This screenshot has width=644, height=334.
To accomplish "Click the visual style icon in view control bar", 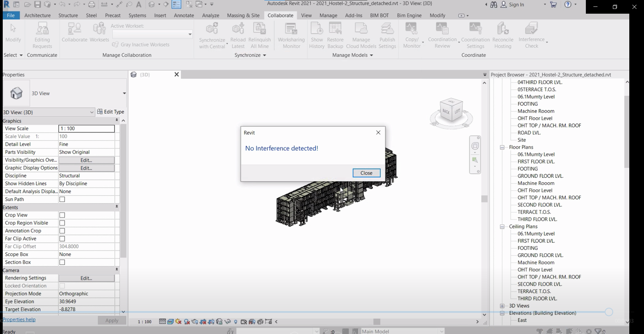I will pyautogui.click(x=170, y=322).
